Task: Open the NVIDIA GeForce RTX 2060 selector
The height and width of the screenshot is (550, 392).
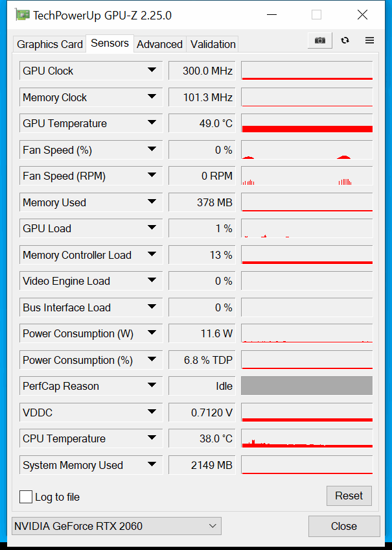Action: click(x=117, y=526)
